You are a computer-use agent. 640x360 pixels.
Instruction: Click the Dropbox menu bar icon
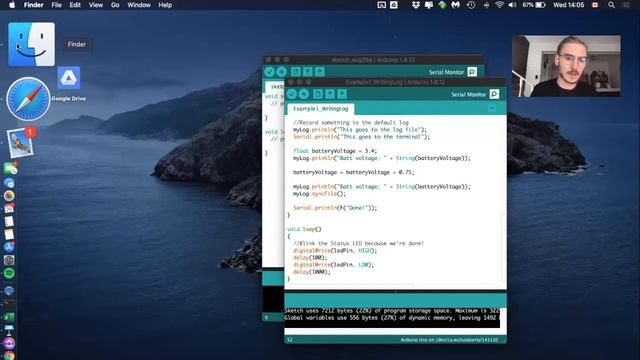(416, 5)
